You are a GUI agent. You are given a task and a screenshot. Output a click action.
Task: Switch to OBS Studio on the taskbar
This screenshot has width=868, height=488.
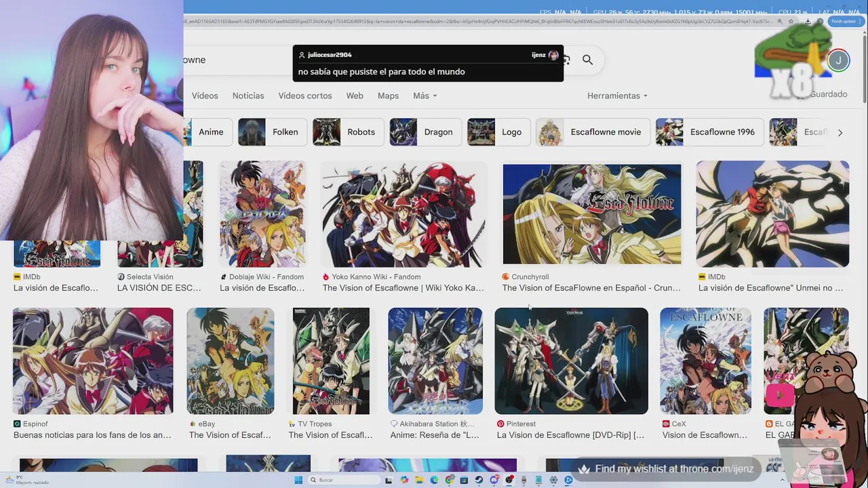pyautogui.click(x=509, y=480)
